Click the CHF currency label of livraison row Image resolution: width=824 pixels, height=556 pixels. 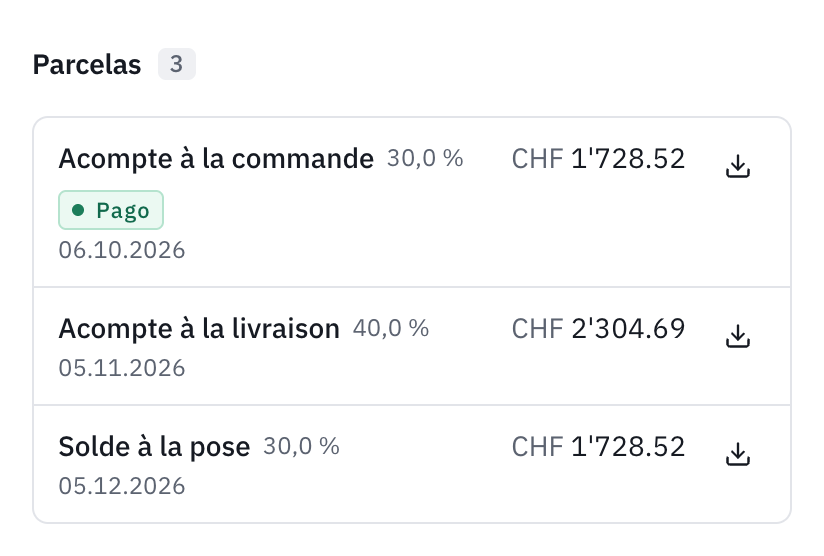coord(537,329)
